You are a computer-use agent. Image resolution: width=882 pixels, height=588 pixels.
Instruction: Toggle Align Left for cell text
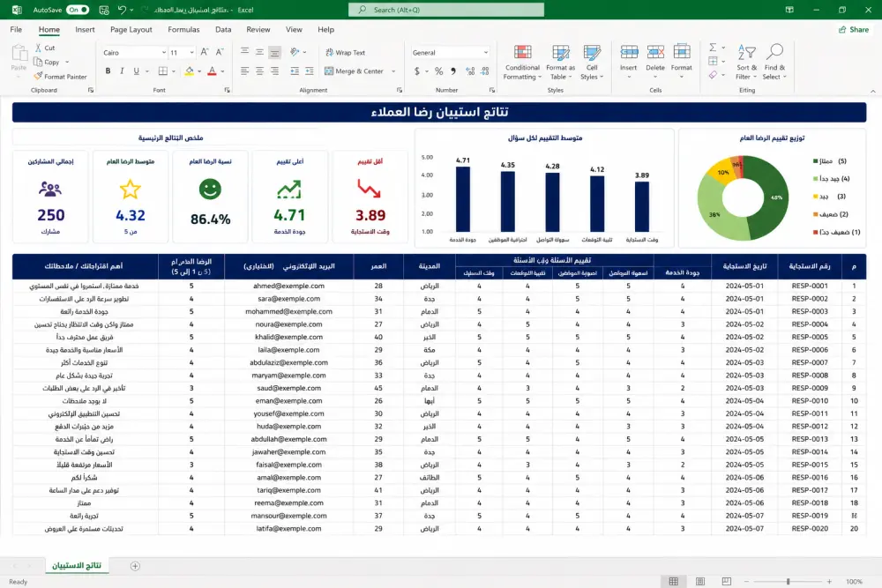pos(244,71)
